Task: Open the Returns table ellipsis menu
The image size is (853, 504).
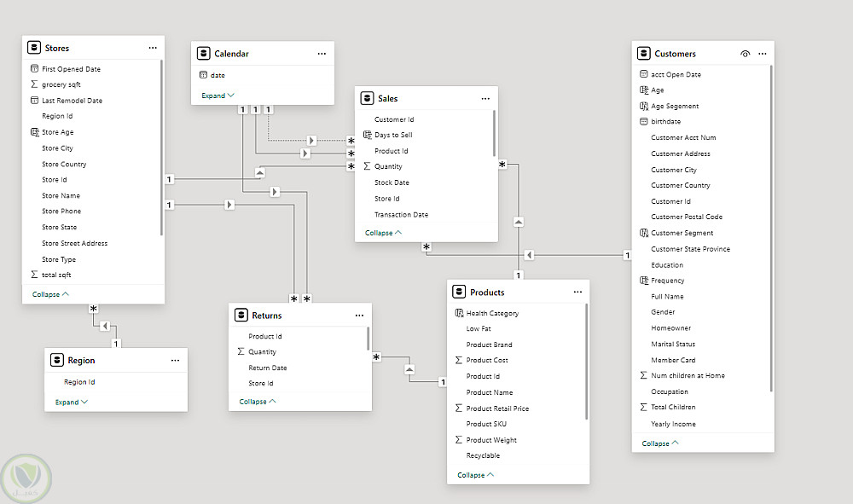Action: (x=359, y=316)
